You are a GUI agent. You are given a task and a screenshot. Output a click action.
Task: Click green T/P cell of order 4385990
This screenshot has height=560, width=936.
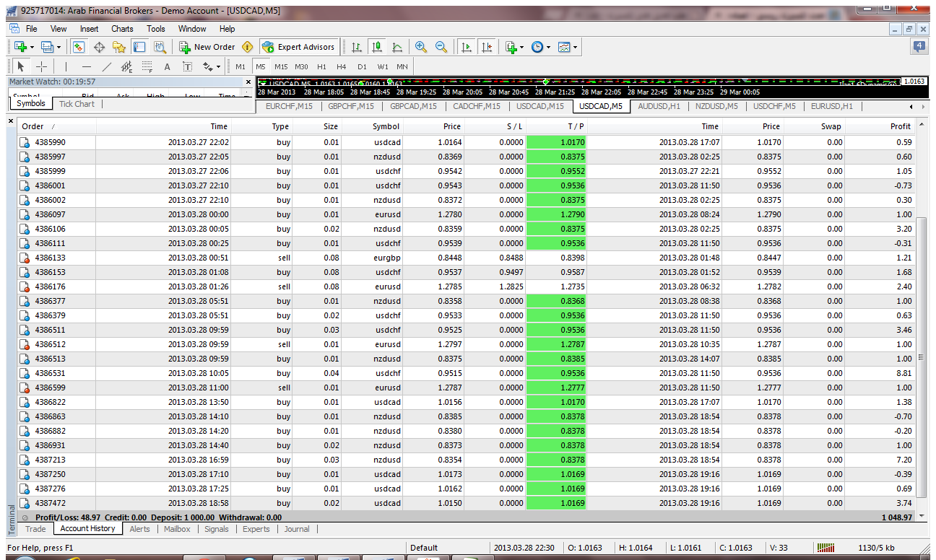556,142
